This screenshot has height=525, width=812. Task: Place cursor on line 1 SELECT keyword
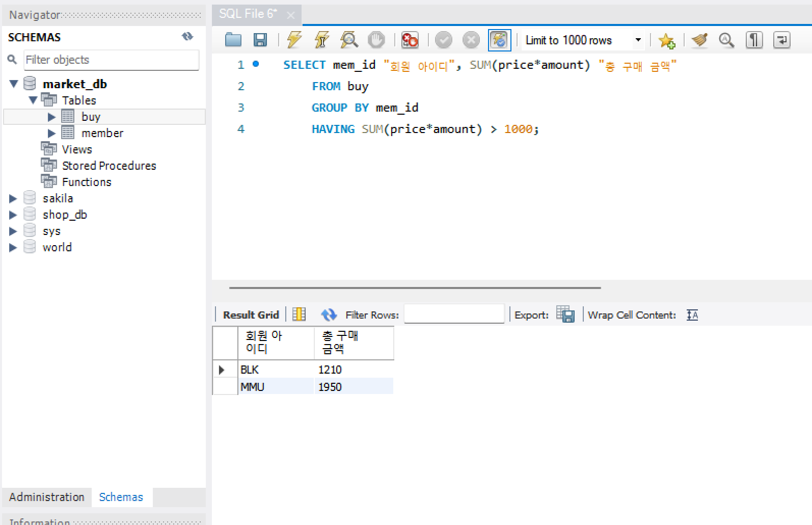click(x=304, y=65)
